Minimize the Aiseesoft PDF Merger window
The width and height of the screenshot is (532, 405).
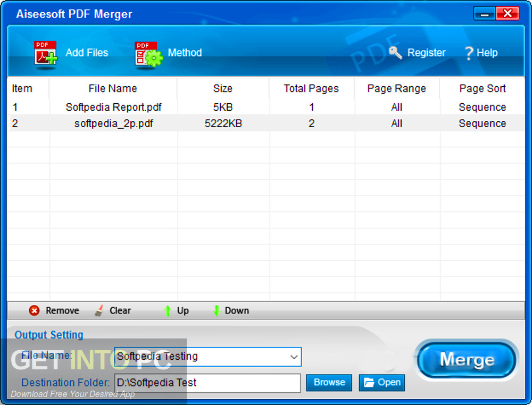[485, 14]
